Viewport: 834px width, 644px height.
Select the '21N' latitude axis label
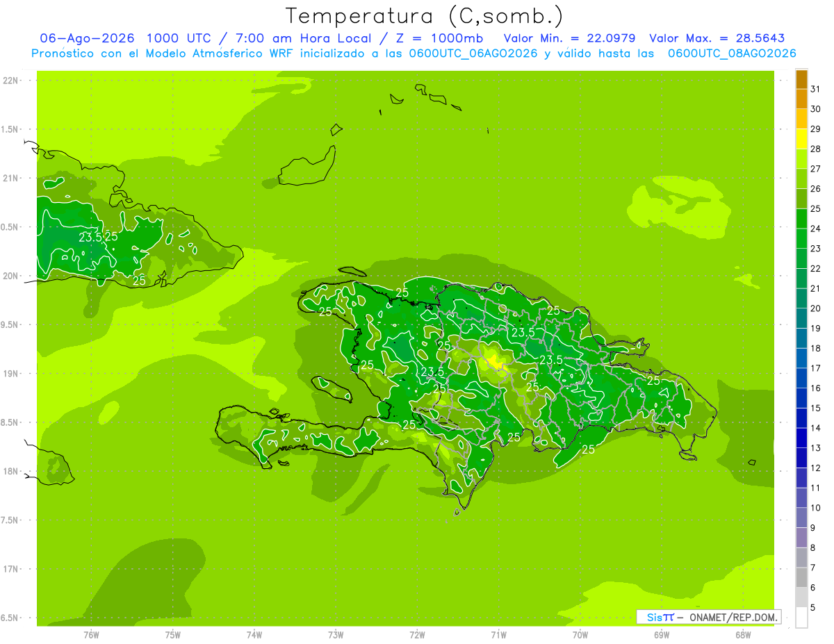10,178
